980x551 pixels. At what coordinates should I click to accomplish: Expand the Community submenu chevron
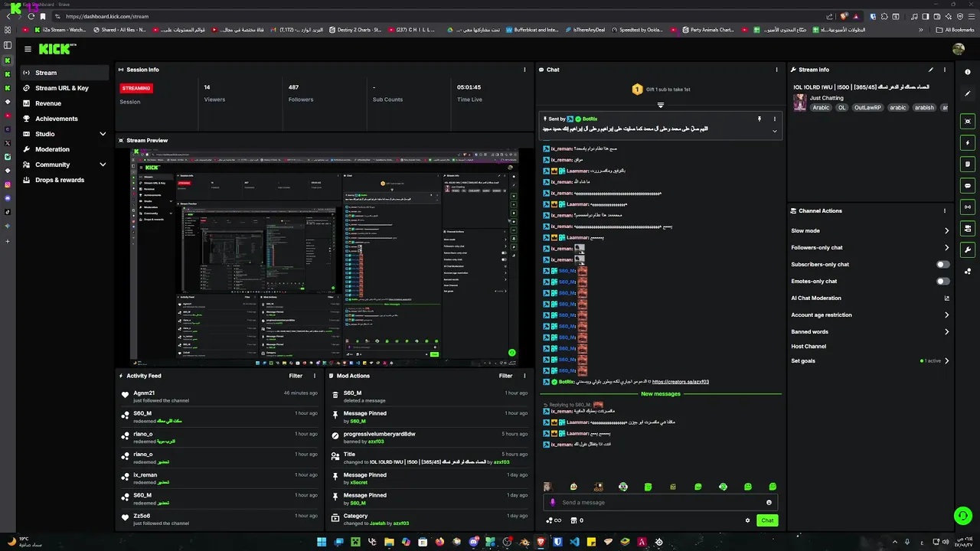[103, 165]
